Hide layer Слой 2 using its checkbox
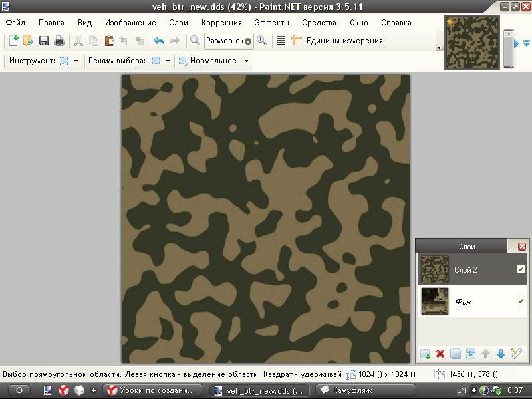532x399 pixels. (x=521, y=269)
